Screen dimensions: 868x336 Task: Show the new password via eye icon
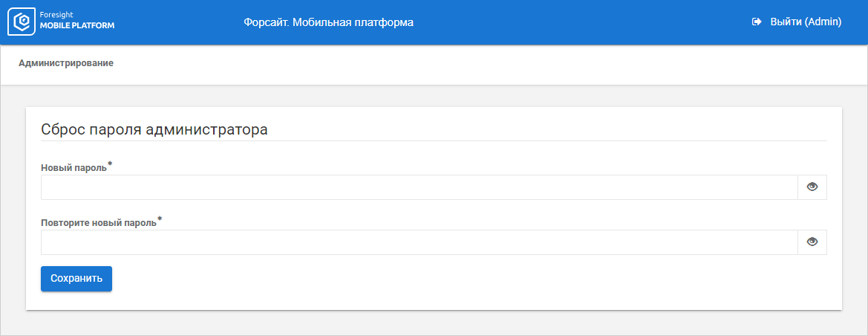click(812, 187)
